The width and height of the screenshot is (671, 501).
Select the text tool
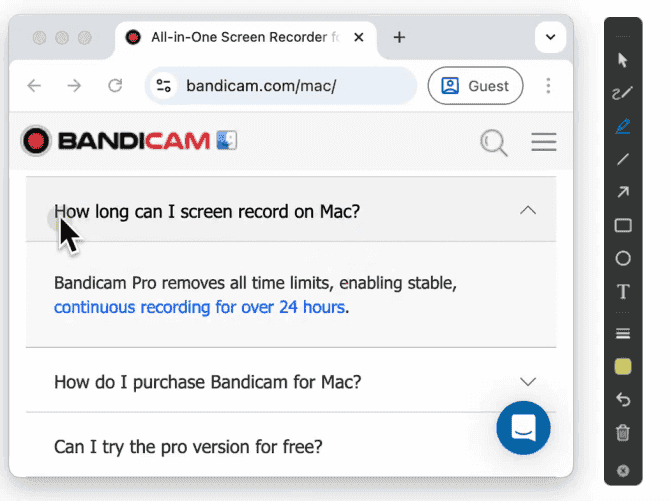[x=623, y=292]
